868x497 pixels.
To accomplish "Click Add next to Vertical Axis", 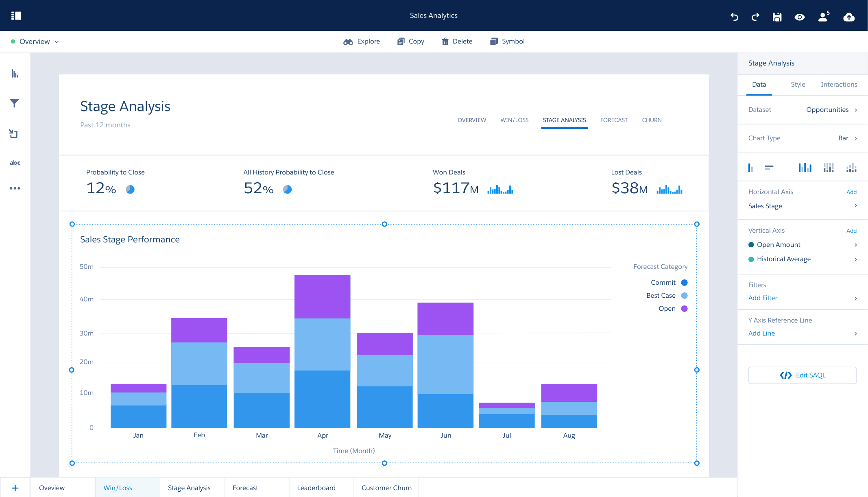I will point(851,231).
